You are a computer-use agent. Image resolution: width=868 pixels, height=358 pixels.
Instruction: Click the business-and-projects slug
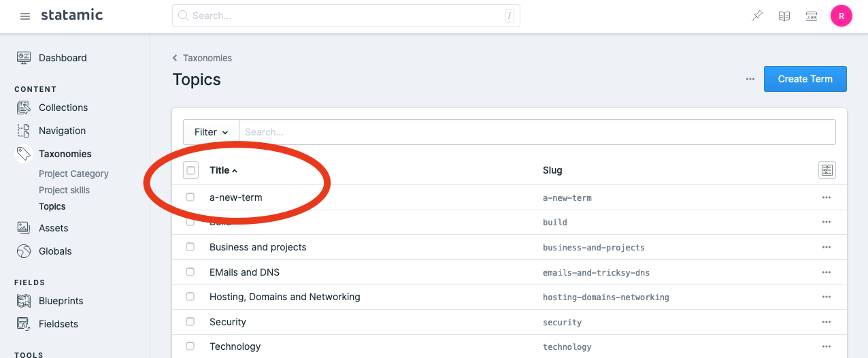coord(594,248)
